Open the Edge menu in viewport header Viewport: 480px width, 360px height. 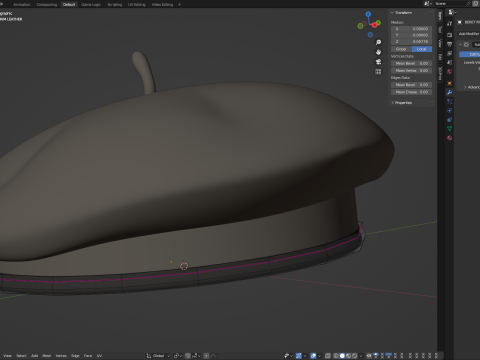tap(75, 356)
